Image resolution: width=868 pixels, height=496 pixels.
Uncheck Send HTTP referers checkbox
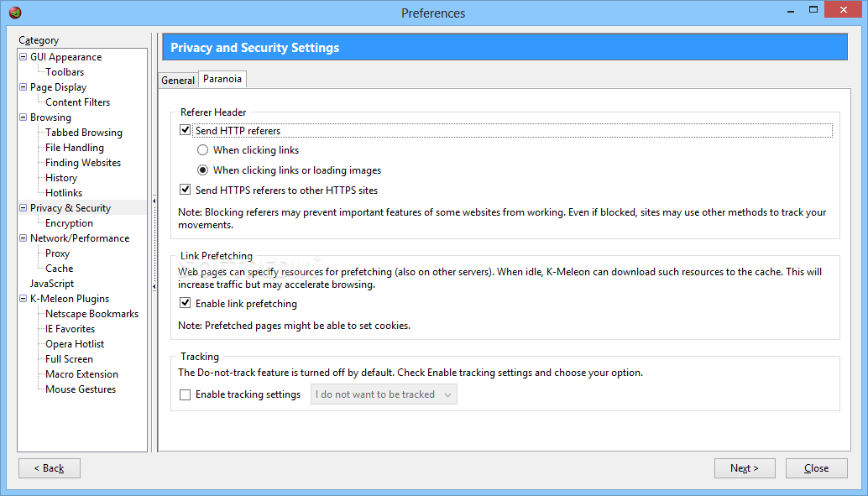(x=185, y=130)
